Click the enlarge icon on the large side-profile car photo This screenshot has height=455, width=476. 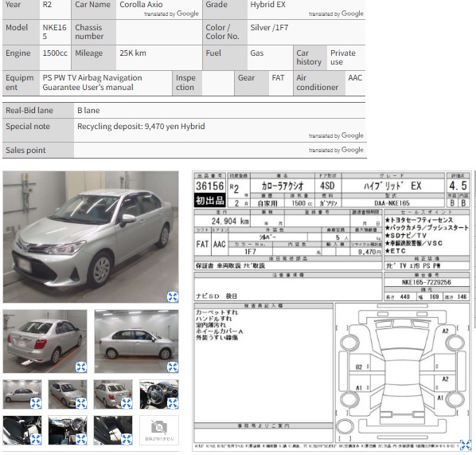tap(173, 367)
